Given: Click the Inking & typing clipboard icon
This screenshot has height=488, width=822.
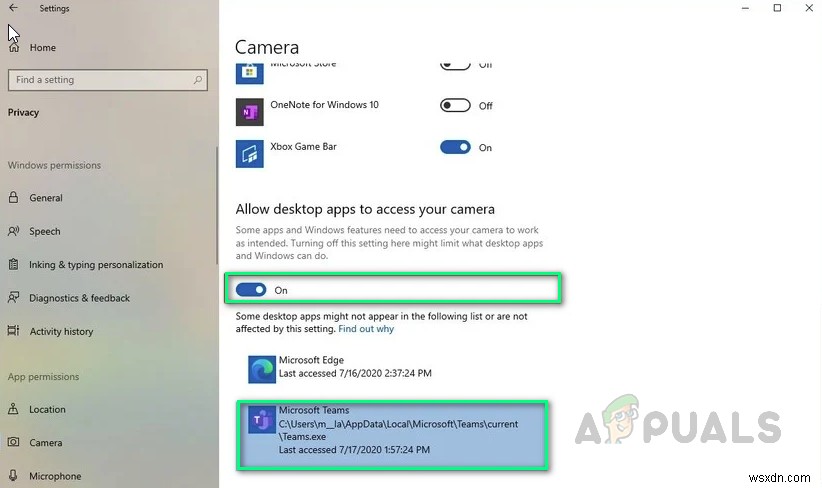Looking at the screenshot, I should pos(14,264).
